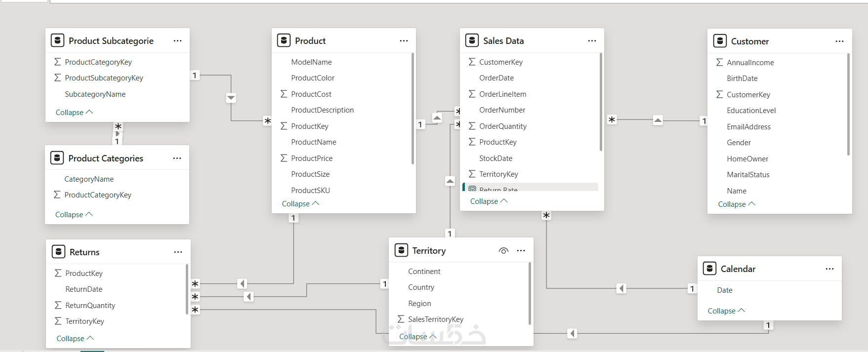The image size is (868, 352).
Task: Click the Product Subcategorie table icon
Action: [x=58, y=40]
